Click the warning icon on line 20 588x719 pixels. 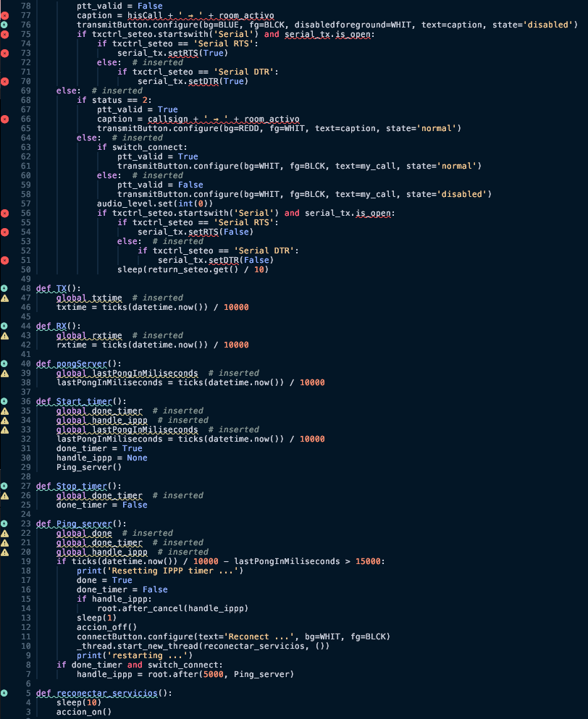click(4, 552)
